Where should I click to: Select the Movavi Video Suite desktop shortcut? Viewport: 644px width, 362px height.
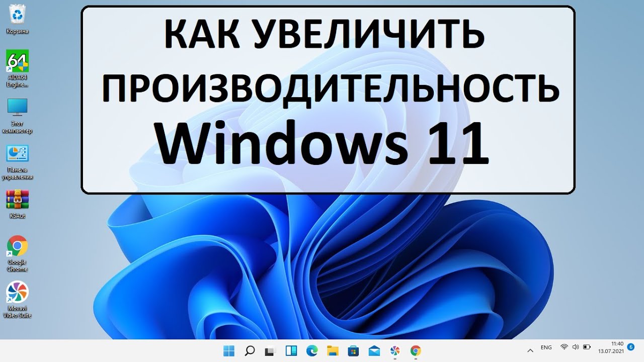pyautogui.click(x=17, y=299)
